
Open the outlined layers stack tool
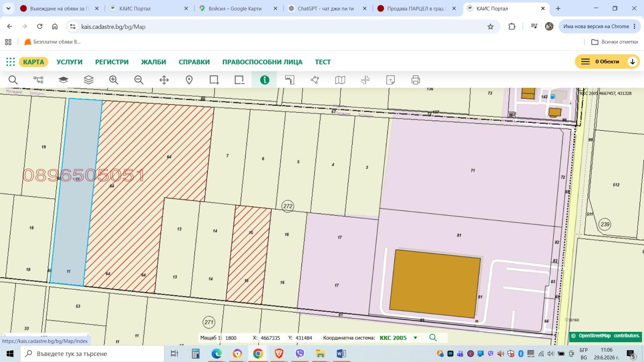point(89,80)
